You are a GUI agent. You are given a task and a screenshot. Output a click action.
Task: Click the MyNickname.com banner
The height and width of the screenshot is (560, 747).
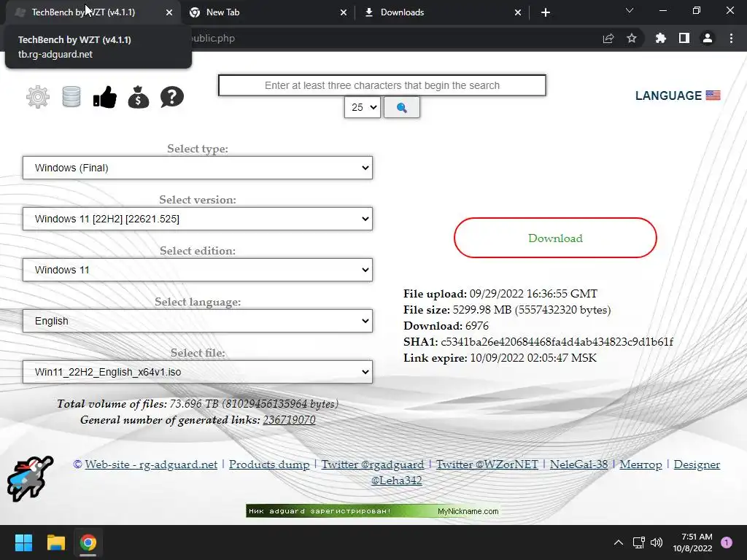pyautogui.click(x=374, y=511)
